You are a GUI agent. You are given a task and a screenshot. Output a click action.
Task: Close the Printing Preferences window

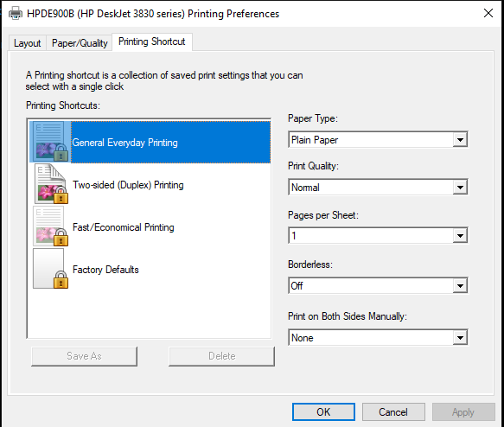click(488, 13)
